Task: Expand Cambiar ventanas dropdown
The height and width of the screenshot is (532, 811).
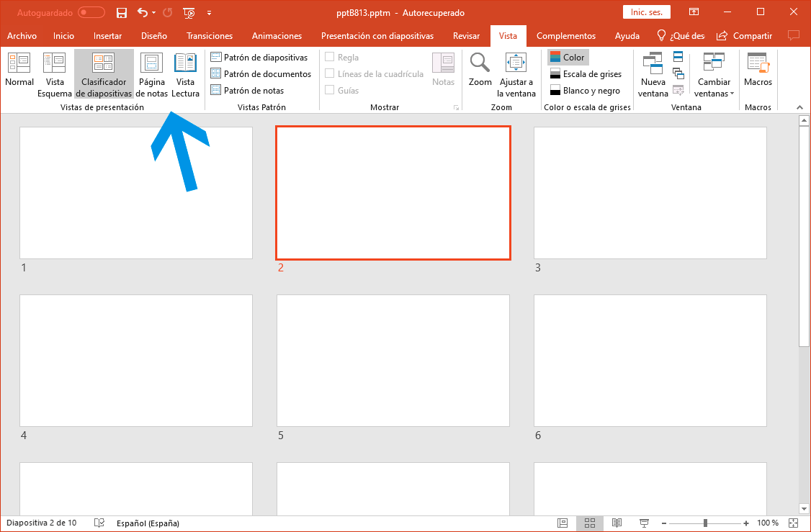Action: click(714, 74)
